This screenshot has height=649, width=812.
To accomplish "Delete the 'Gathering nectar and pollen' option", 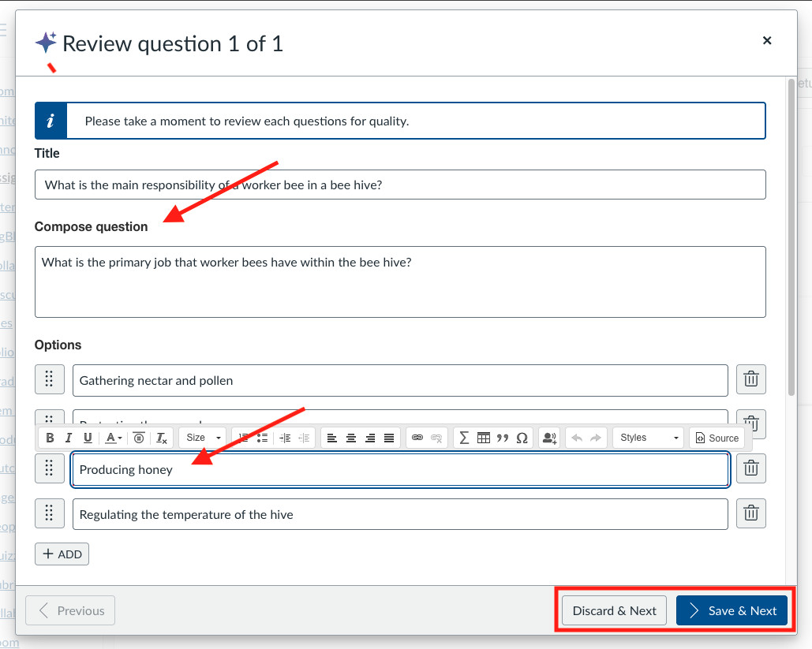I will click(751, 379).
